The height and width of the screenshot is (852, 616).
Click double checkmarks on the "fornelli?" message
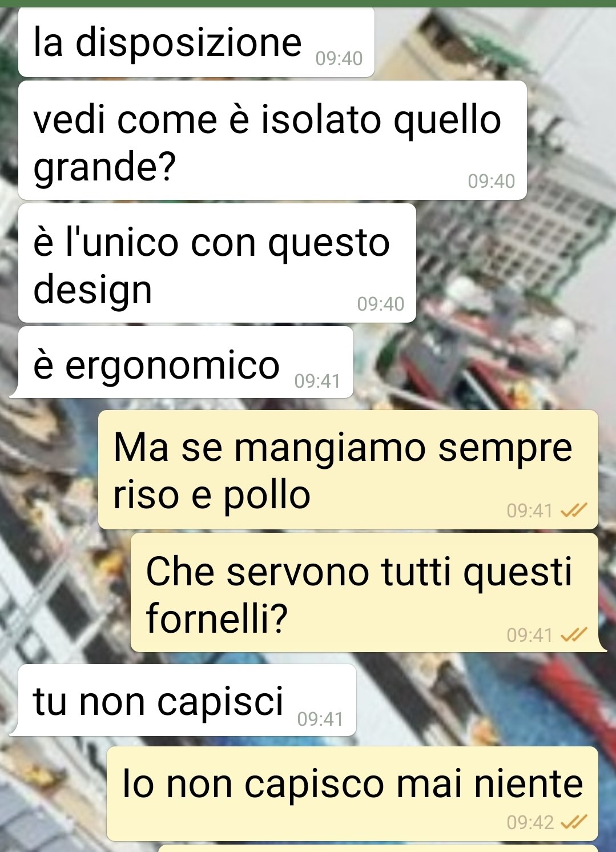click(x=574, y=634)
